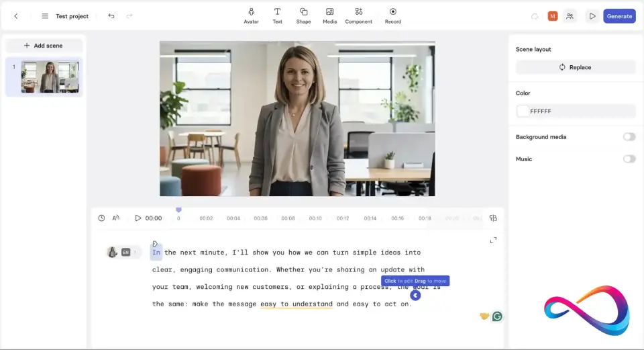The height and width of the screenshot is (350, 644).
Task: Select the Text tool
Action: pyautogui.click(x=277, y=15)
